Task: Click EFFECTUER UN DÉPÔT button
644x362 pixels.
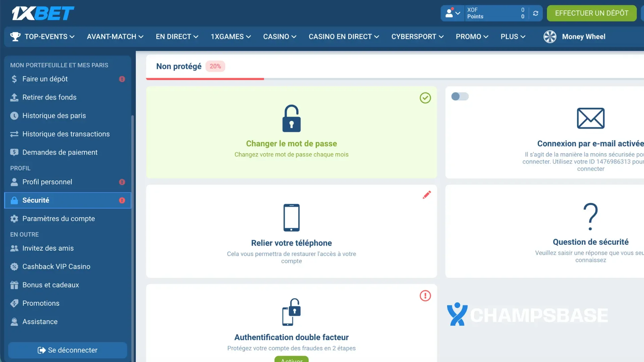Action: pyautogui.click(x=591, y=13)
